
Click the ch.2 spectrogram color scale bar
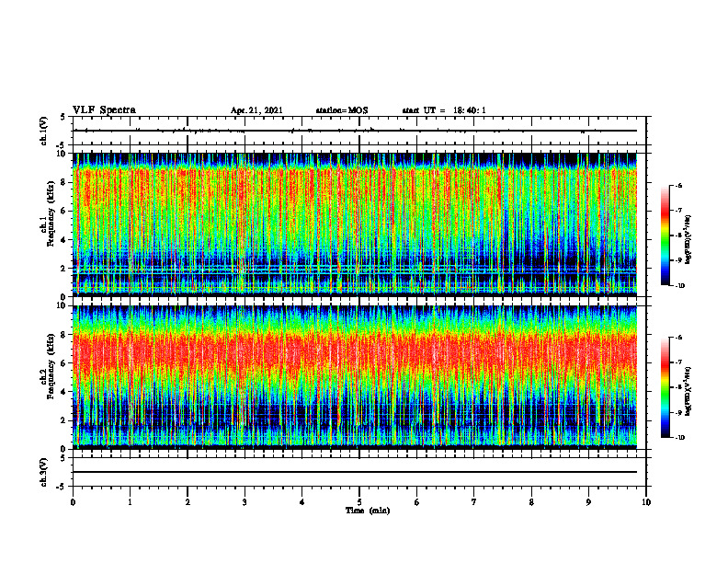tap(665, 387)
